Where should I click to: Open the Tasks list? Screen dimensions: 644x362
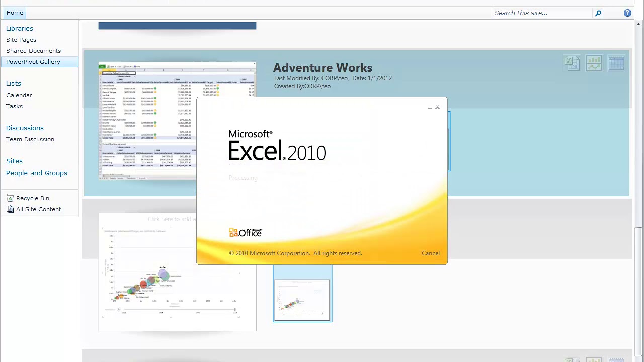click(x=14, y=106)
